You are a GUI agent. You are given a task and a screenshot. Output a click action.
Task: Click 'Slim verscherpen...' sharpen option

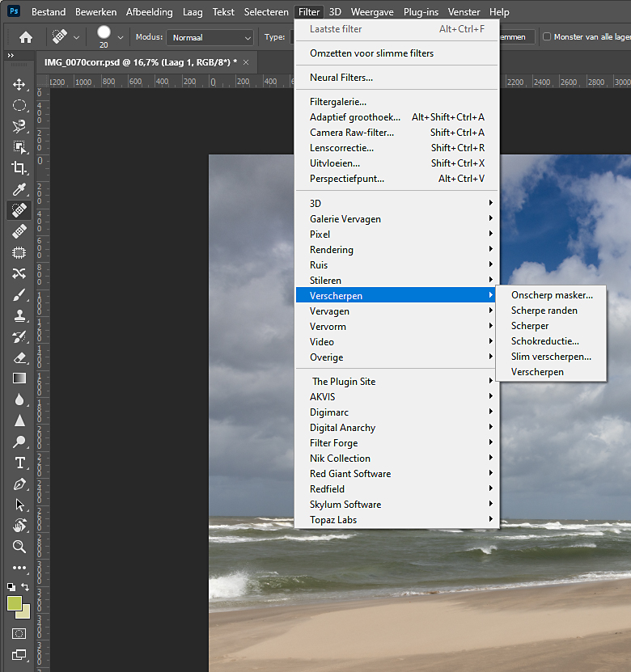pyautogui.click(x=551, y=357)
